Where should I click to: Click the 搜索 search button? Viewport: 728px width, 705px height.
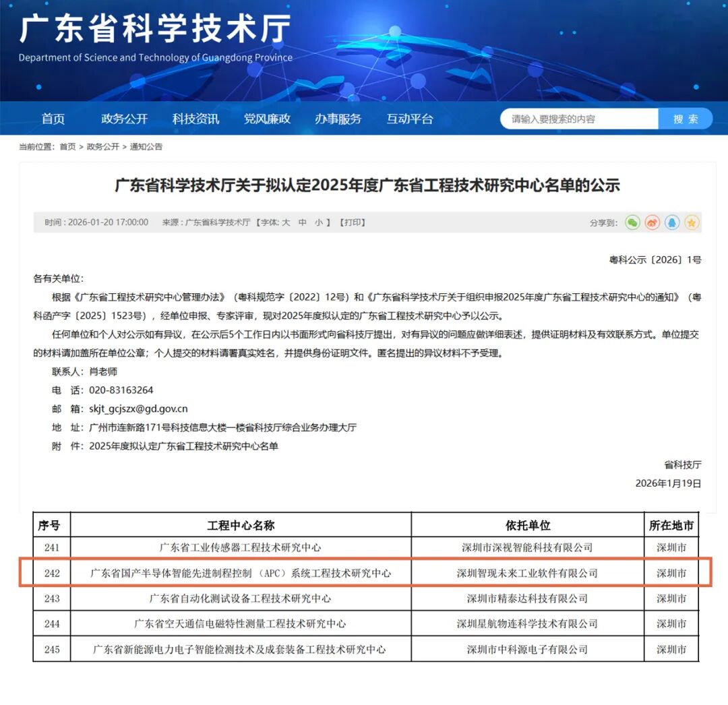[686, 118]
